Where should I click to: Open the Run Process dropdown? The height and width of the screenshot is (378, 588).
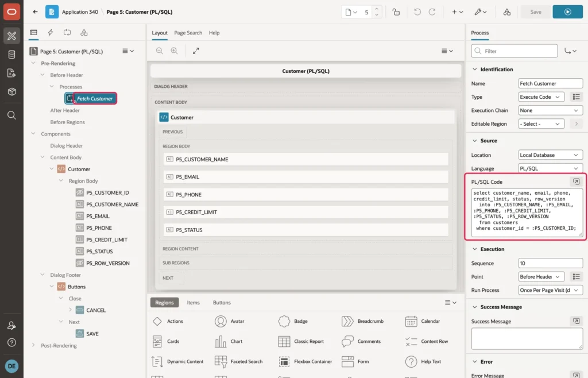(550, 290)
